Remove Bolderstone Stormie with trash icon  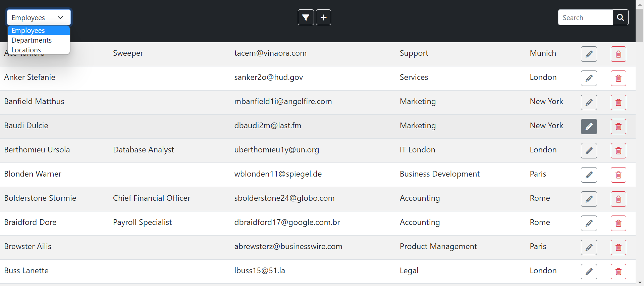point(618,199)
